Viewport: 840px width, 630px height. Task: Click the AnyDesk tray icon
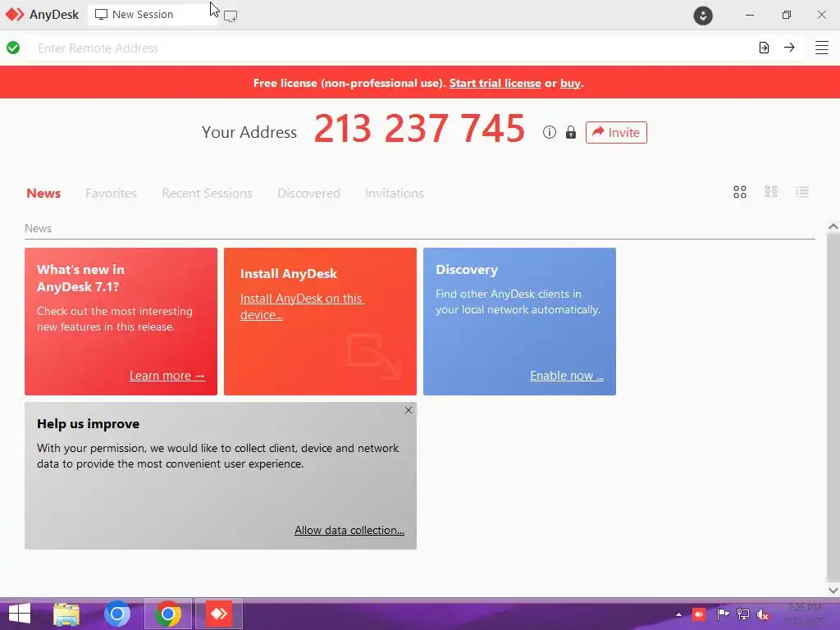point(699,614)
